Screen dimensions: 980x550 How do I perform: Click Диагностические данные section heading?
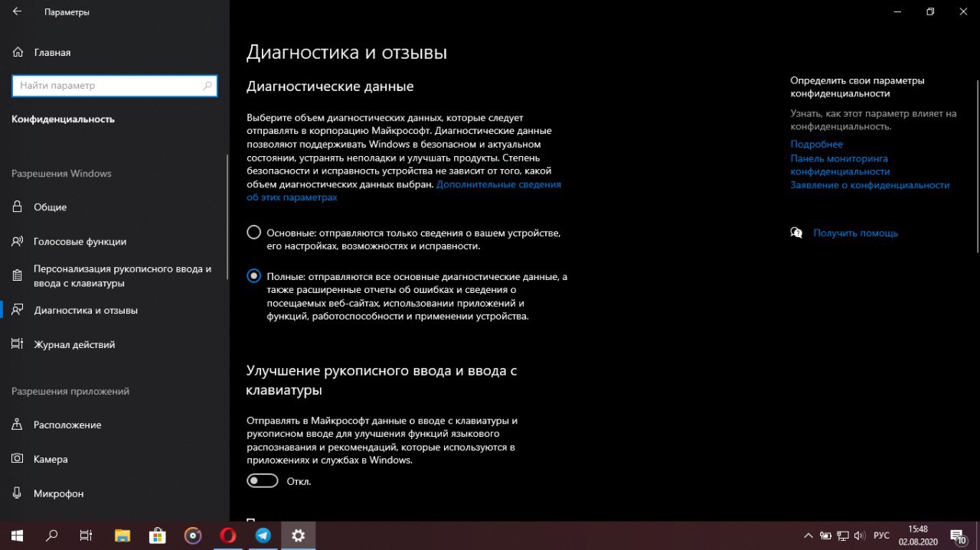pos(330,86)
